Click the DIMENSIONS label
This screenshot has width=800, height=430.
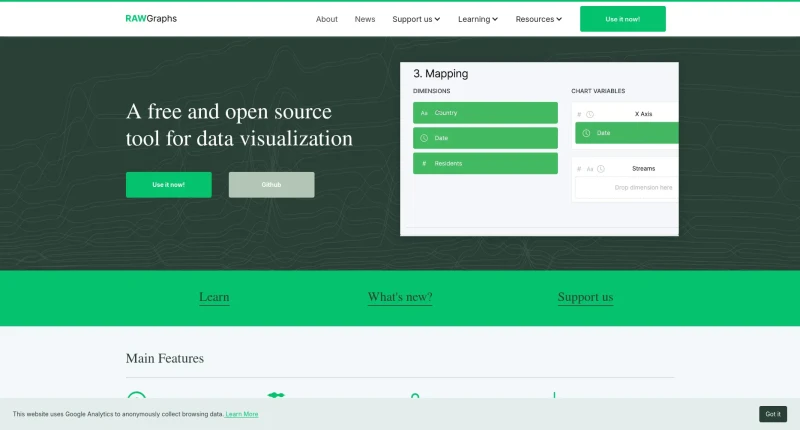tap(432, 91)
